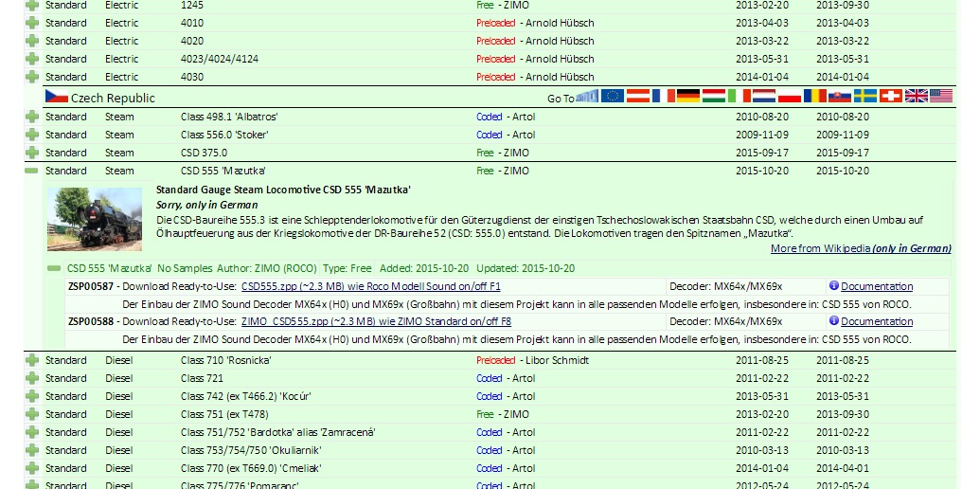Open info icon beside ZSP00587 Documentation

coord(833,286)
